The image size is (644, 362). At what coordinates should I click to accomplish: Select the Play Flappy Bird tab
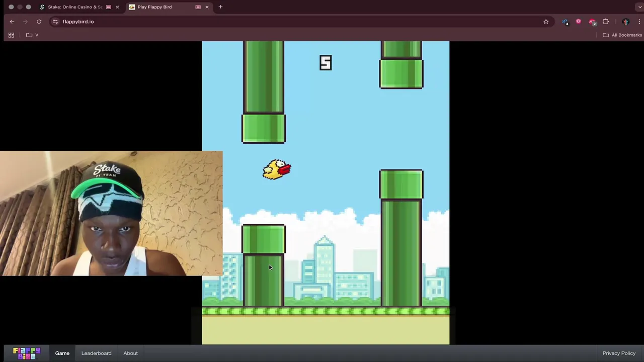tap(169, 7)
